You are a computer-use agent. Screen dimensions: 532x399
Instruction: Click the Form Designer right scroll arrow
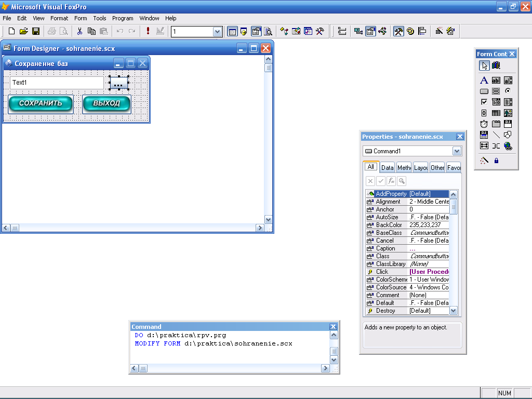[260, 228]
